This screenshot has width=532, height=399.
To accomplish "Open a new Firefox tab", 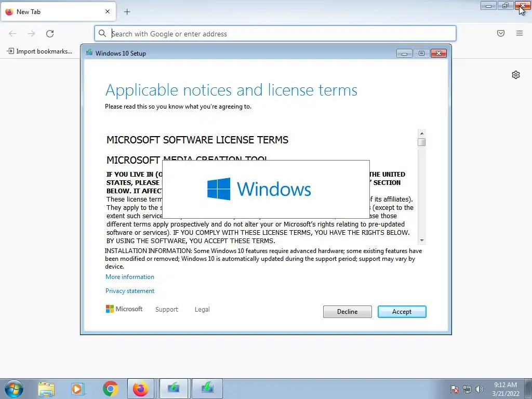I will coord(127,12).
